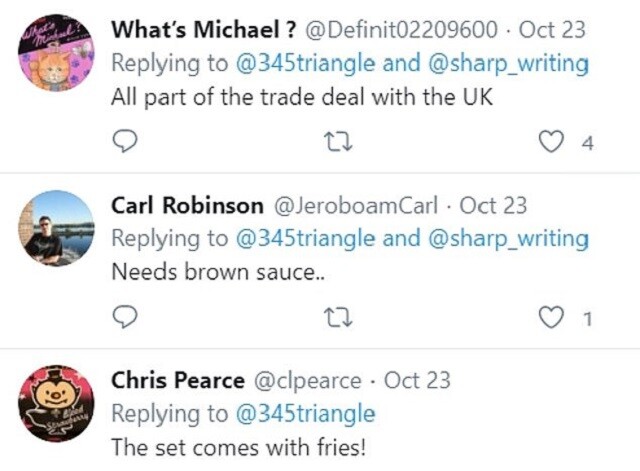
Task: Like the tweet about the UK trade deal
Action: [x=550, y=143]
